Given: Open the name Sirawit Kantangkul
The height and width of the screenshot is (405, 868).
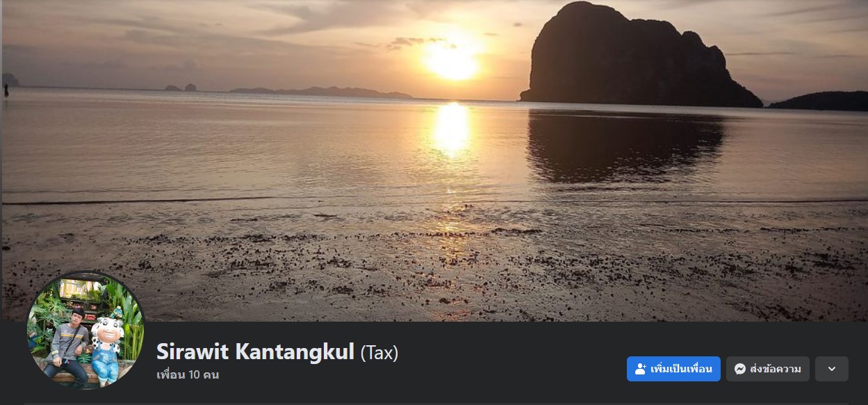Looking at the screenshot, I should [256, 352].
